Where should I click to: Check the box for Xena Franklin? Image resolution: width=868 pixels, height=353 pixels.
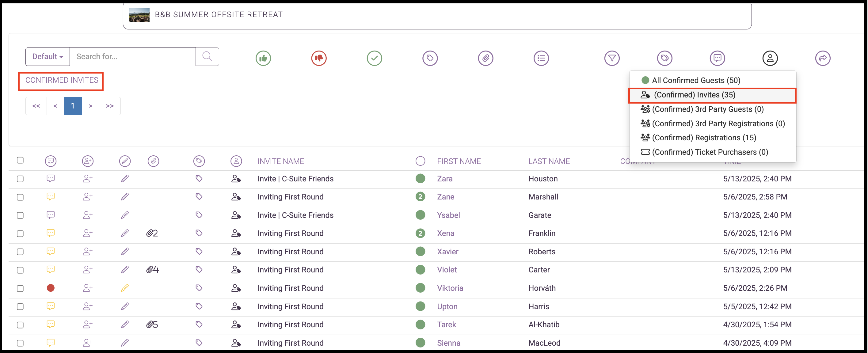(20, 233)
